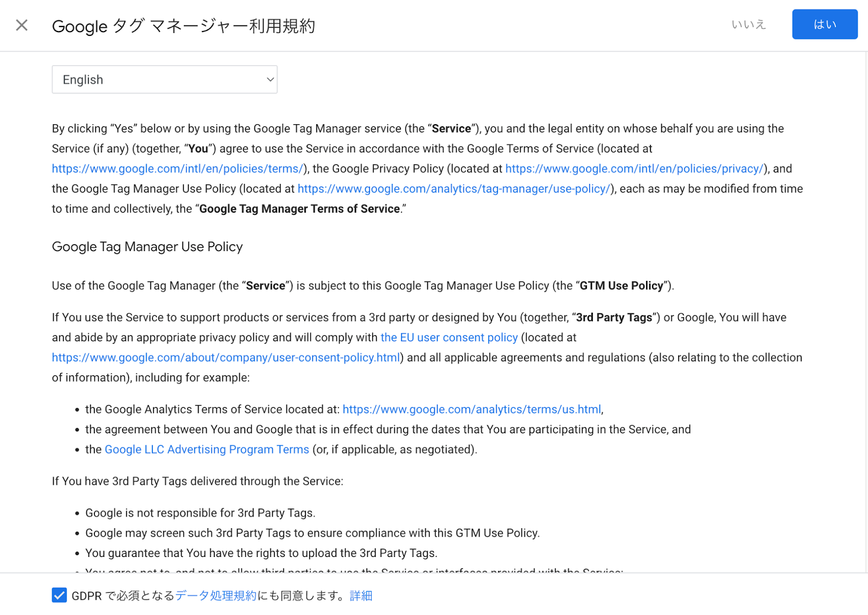Close the terms of service dialog
Screen dimensions: 868x615
pos(22,25)
